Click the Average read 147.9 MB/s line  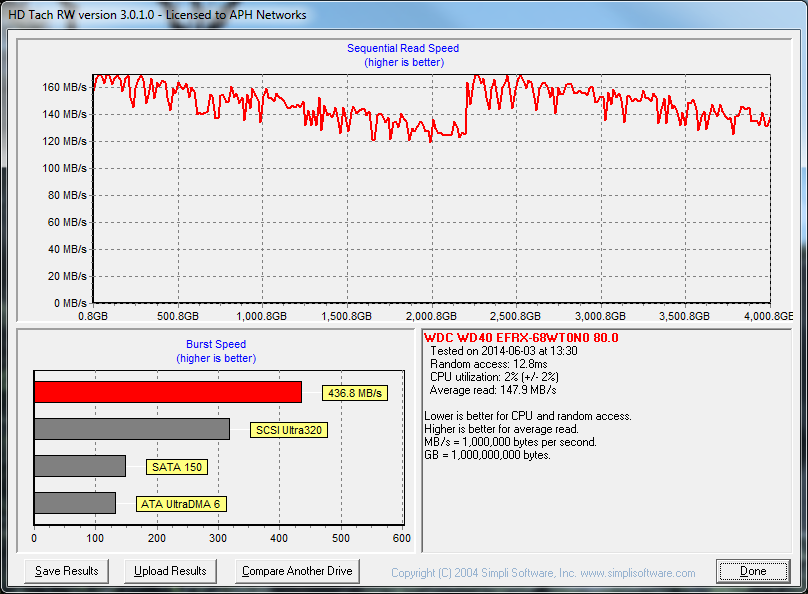point(493,390)
